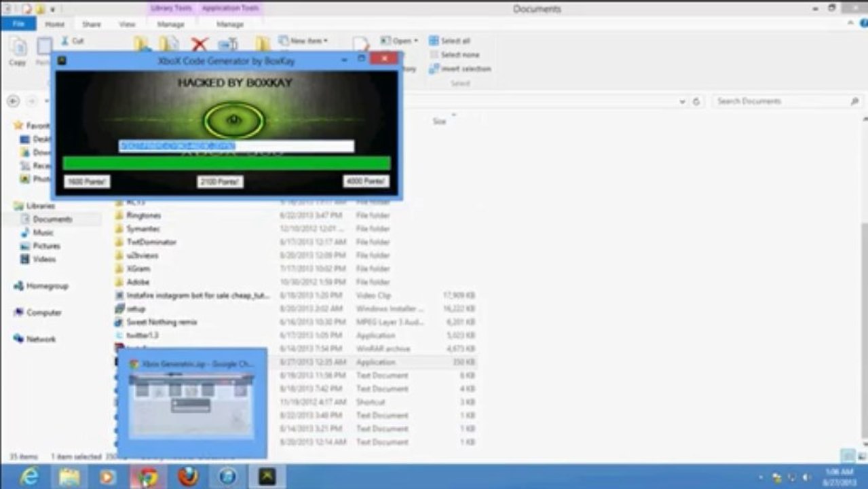Click the Size column header
Viewport: 868px width, 489px height.
click(x=439, y=122)
